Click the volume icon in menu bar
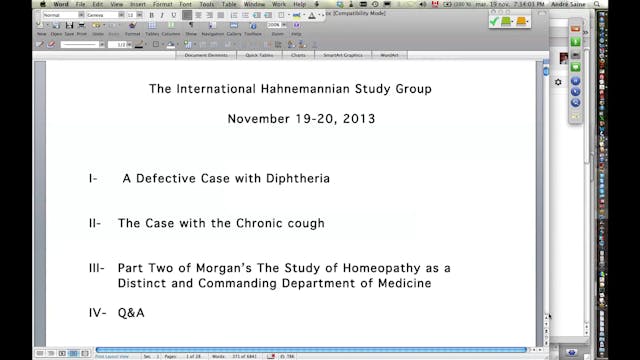This screenshot has width=640, height=360. [x=423, y=4]
